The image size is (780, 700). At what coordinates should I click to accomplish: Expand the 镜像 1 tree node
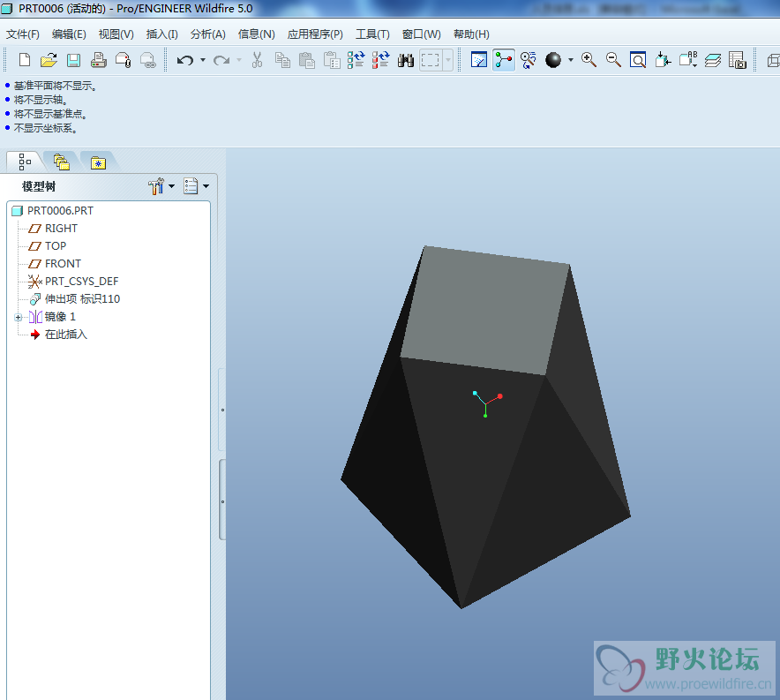(19, 317)
